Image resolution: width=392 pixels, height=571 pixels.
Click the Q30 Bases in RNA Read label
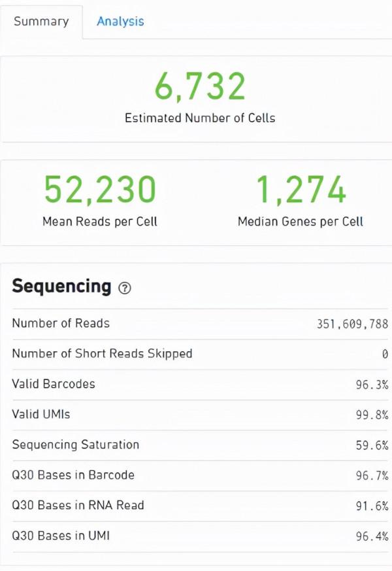(78, 505)
